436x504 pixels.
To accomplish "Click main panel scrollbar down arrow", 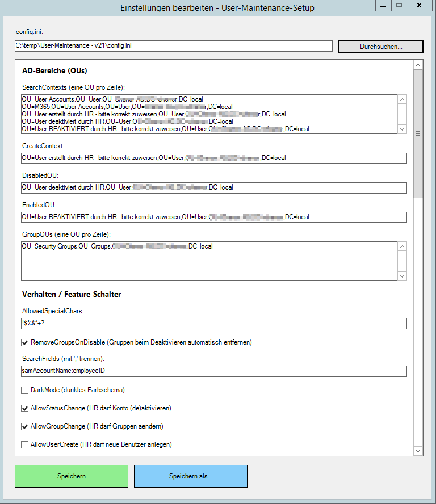I will [418, 451].
